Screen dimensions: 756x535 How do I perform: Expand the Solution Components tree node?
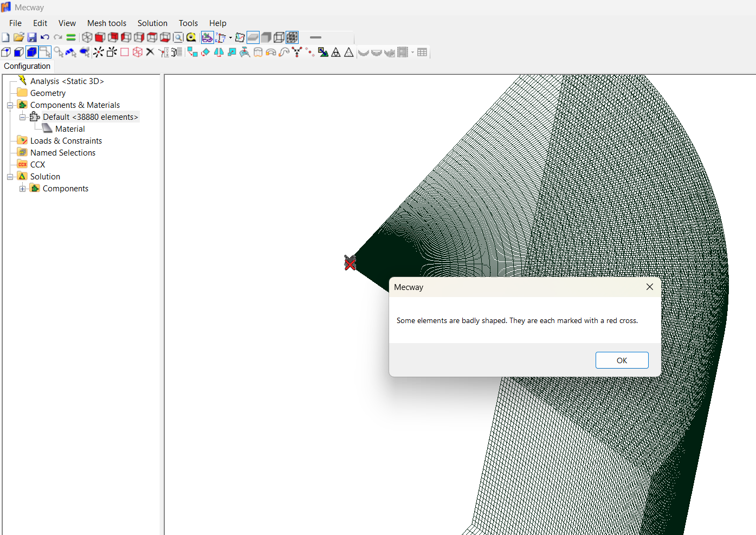coord(22,189)
